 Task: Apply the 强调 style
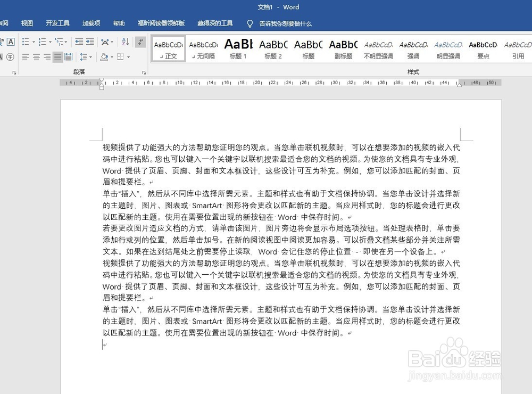pyautogui.click(x=413, y=48)
